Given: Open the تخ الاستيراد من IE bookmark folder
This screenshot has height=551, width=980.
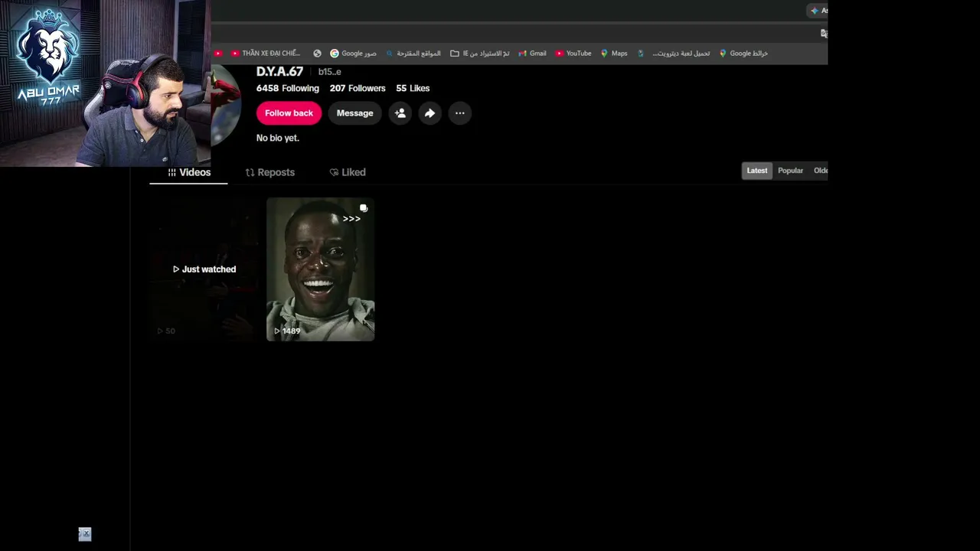Looking at the screenshot, I should click(x=480, y=54).
